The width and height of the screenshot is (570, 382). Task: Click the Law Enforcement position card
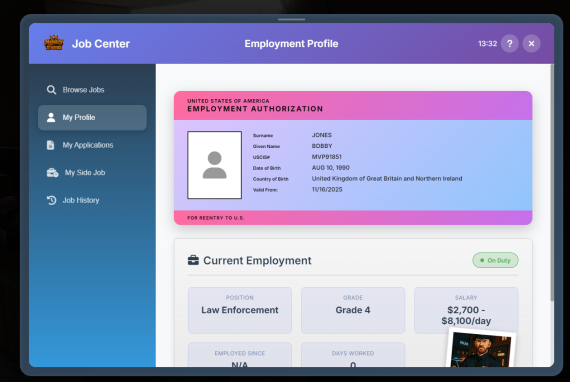[240, 310]
